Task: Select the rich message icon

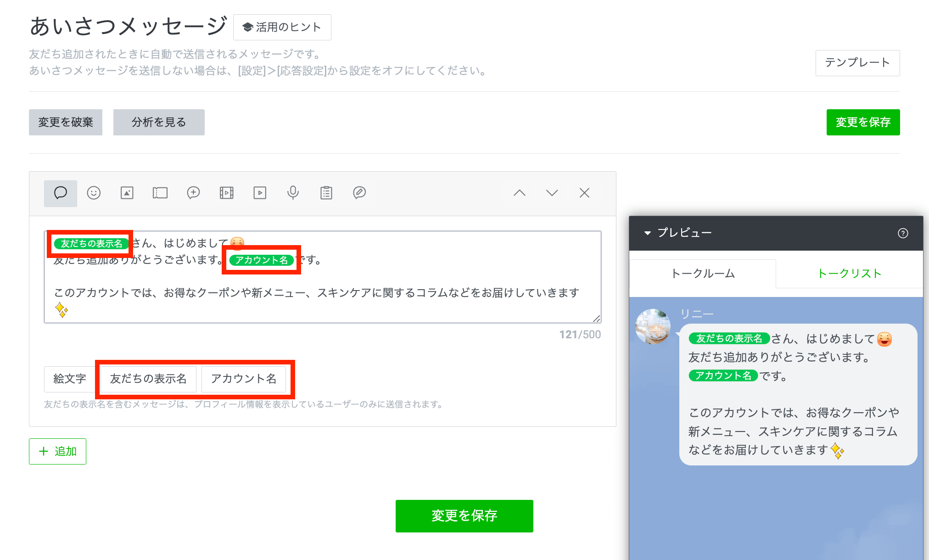Action: [x=193, y=193]
